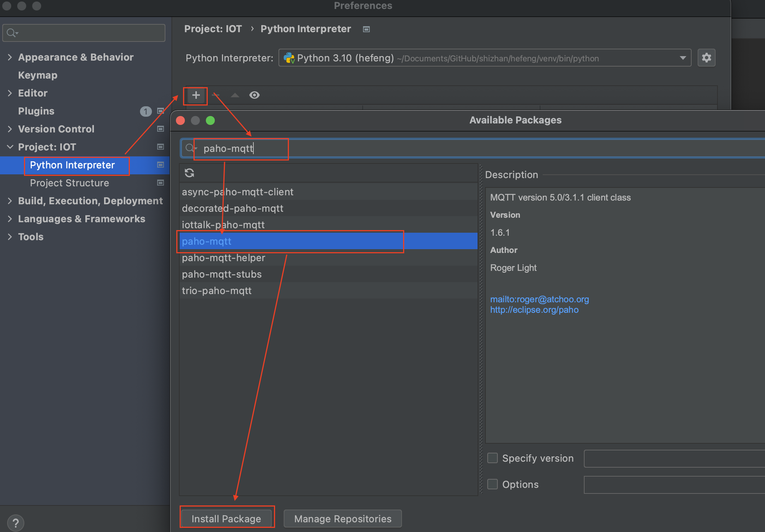Image resolution: width=765 pixels, height=532 pixels.
Task: Open the http://eclipse.org/paho link
Action: point(534,310)
